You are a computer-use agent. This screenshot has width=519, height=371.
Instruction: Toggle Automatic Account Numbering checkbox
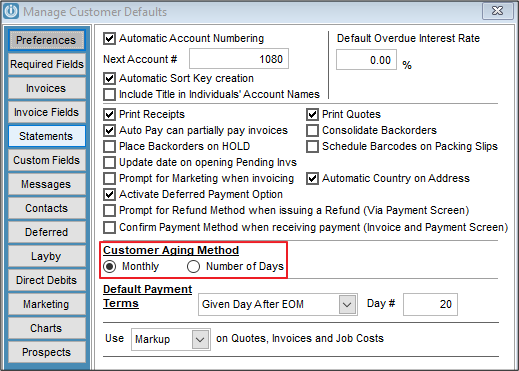109,38
